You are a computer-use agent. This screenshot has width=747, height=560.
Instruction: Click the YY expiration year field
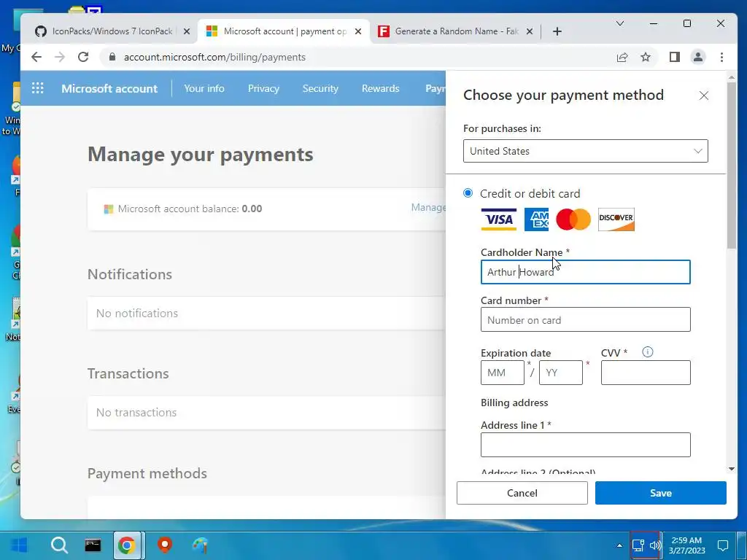[561, 373]
